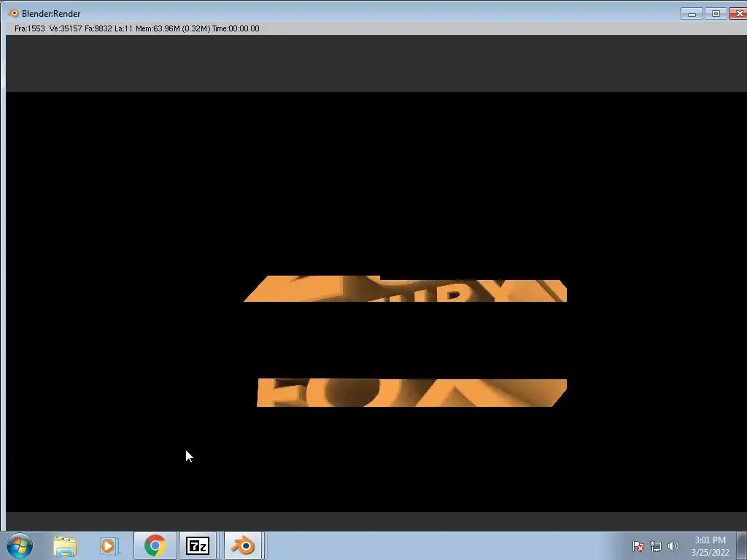Click the Fra:1553 frame readout

point(29,28)
